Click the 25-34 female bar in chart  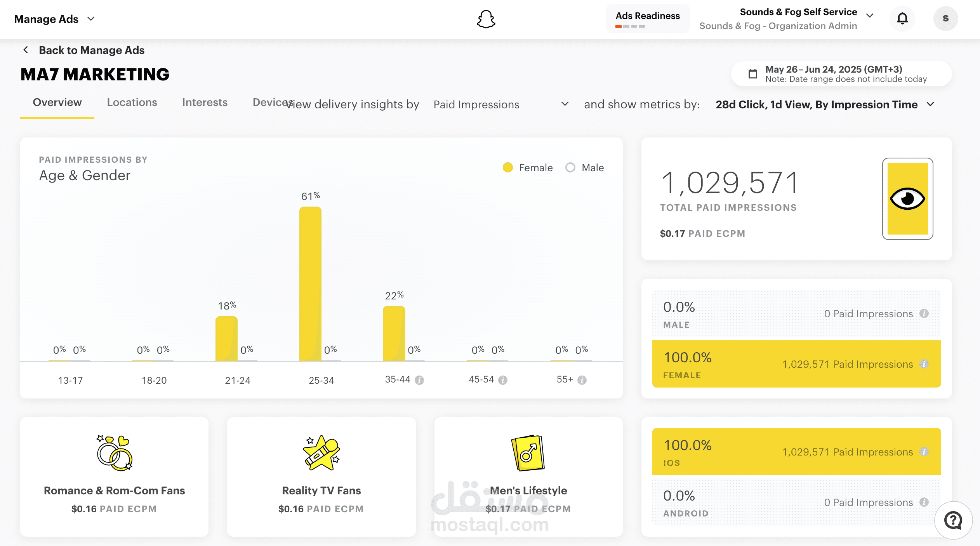(310, 283)
